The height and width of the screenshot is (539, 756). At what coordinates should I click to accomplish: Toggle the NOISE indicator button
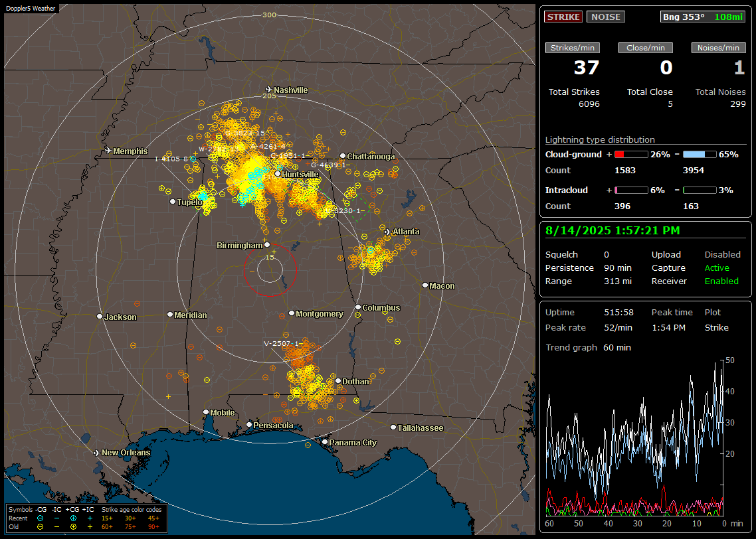606,17
